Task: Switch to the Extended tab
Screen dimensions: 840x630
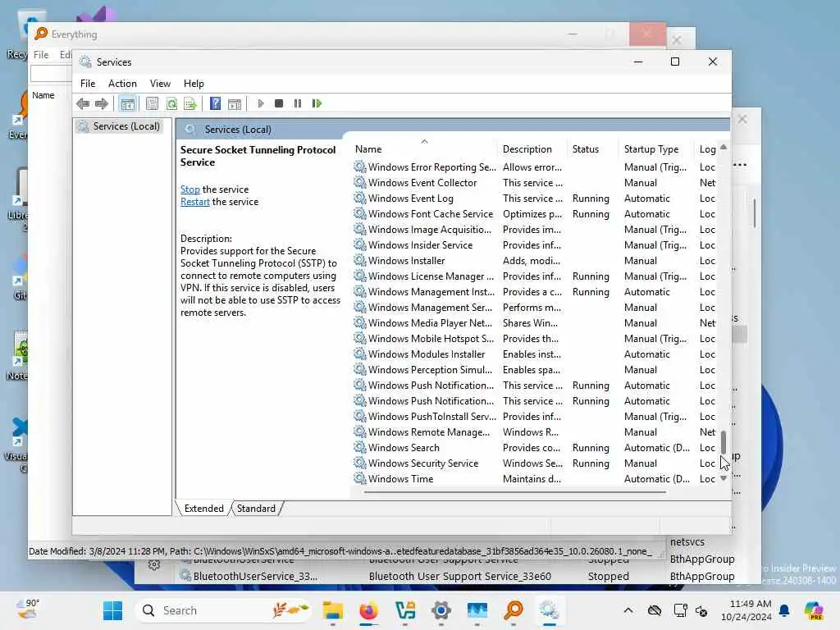Action: [203, 509]
